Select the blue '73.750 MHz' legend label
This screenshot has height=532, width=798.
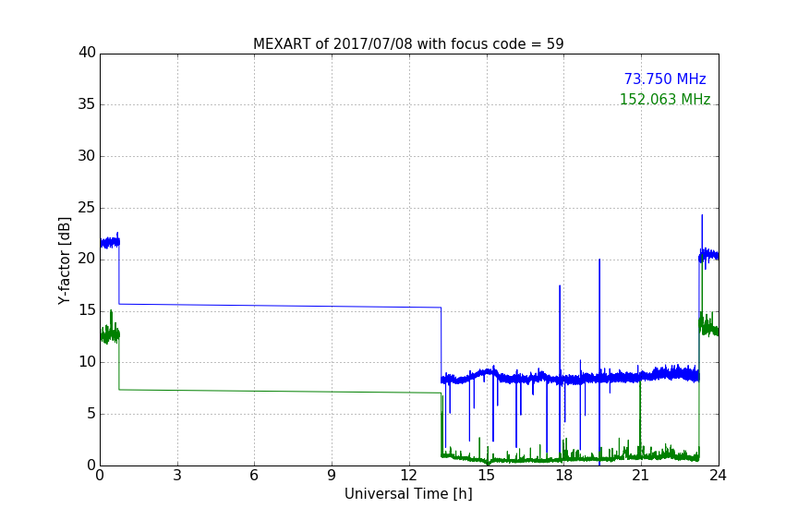coord(665,79)
